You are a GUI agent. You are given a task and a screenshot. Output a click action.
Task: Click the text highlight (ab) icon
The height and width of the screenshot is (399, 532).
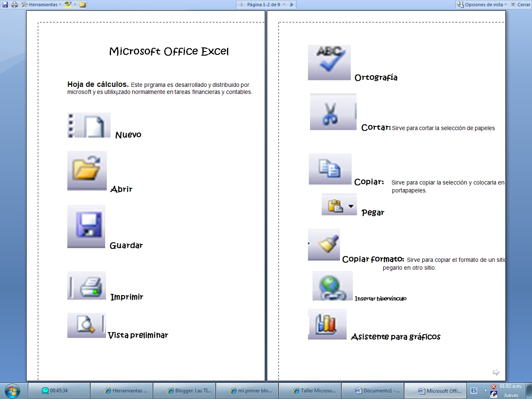(68, 5)
